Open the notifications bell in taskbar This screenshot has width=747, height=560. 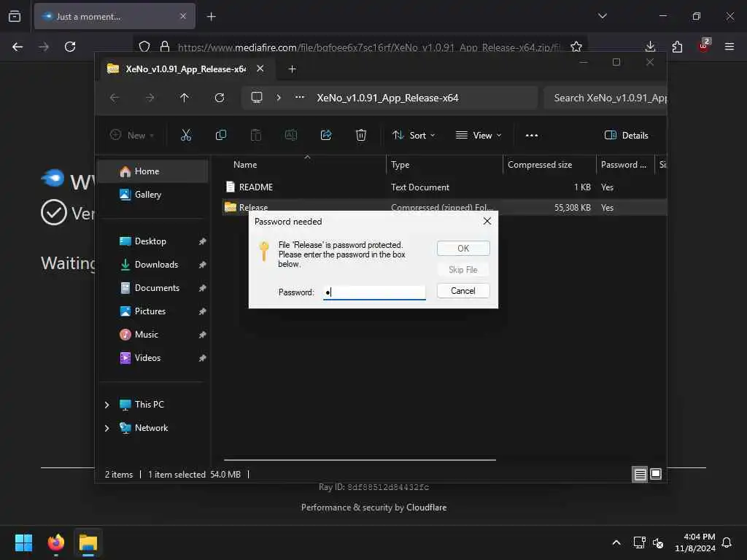[x=727, y=542]
